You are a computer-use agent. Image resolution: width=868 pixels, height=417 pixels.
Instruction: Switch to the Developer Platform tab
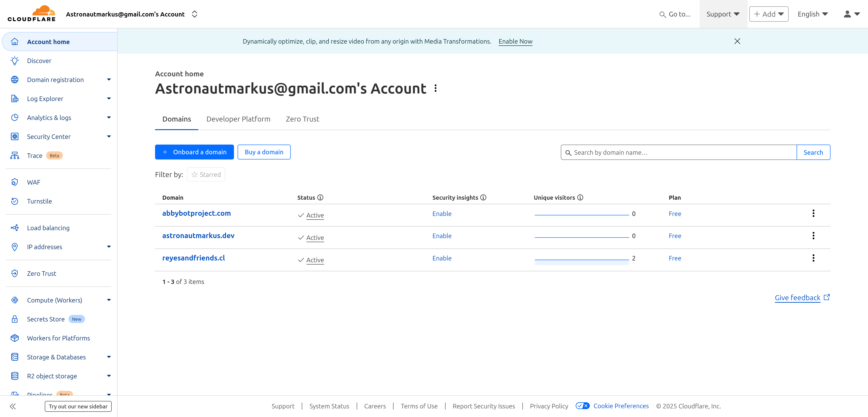click(x=238, y=119)
